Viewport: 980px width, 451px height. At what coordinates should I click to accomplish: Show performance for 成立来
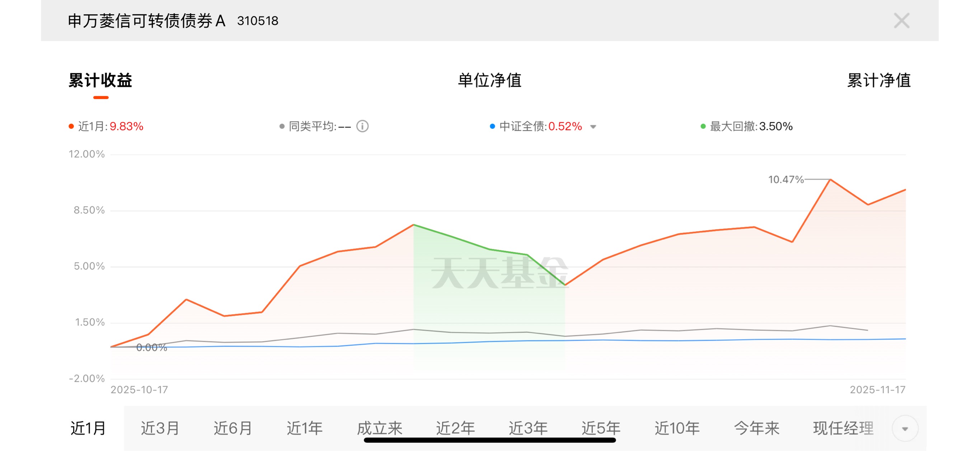click(379, 428)
